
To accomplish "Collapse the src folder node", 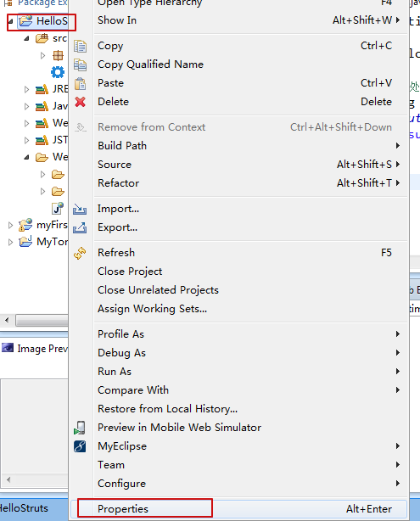I will (x=26, y=39).
